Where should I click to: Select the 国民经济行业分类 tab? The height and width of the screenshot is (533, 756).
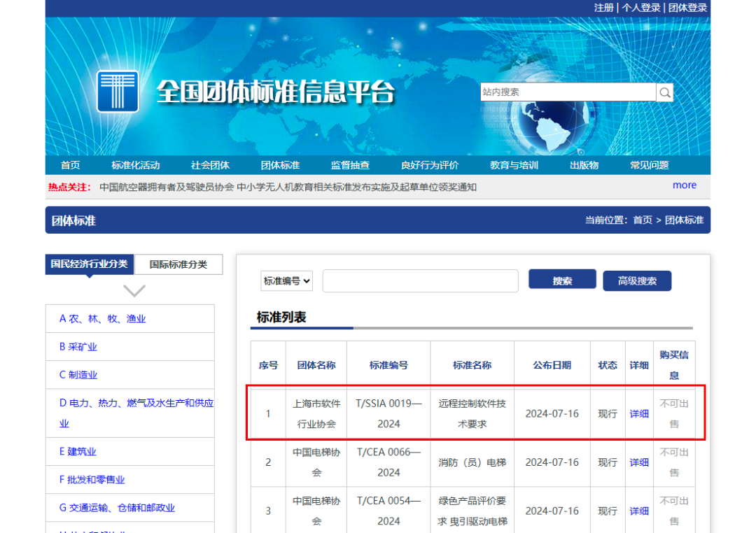pos(88,264)
